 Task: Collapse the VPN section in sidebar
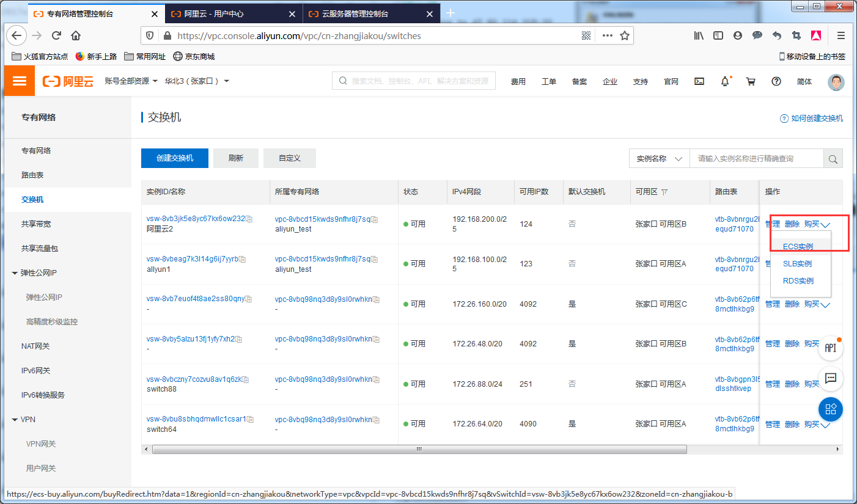[x=15, y=420]
